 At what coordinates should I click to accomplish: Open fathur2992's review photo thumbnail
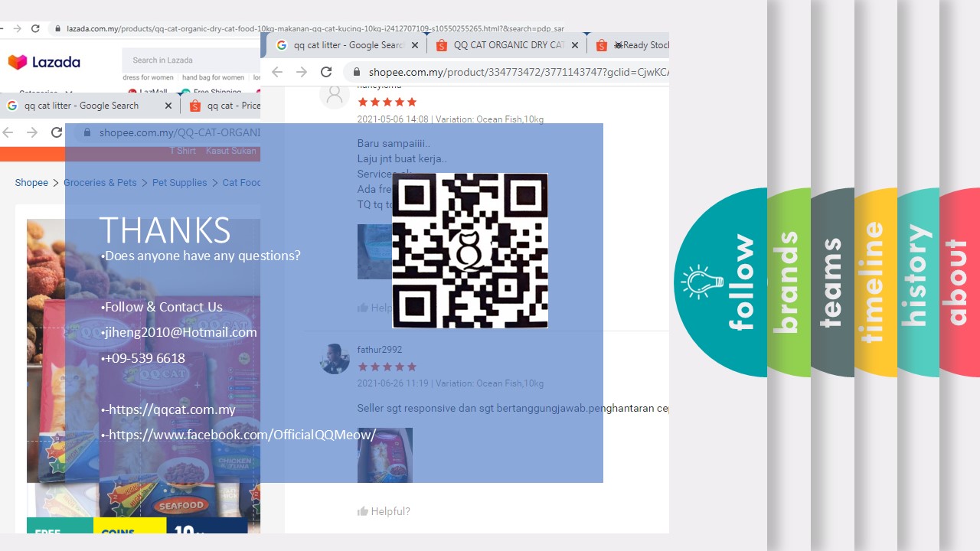pyautogui.click(x=385, y=455)
